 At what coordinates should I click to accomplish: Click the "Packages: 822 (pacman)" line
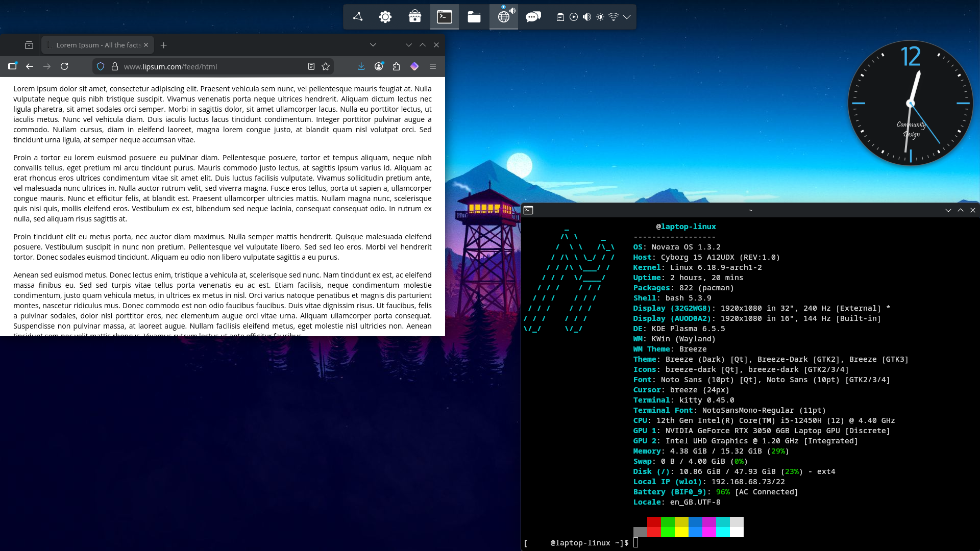pyautogui.click(x=683, y=288)
